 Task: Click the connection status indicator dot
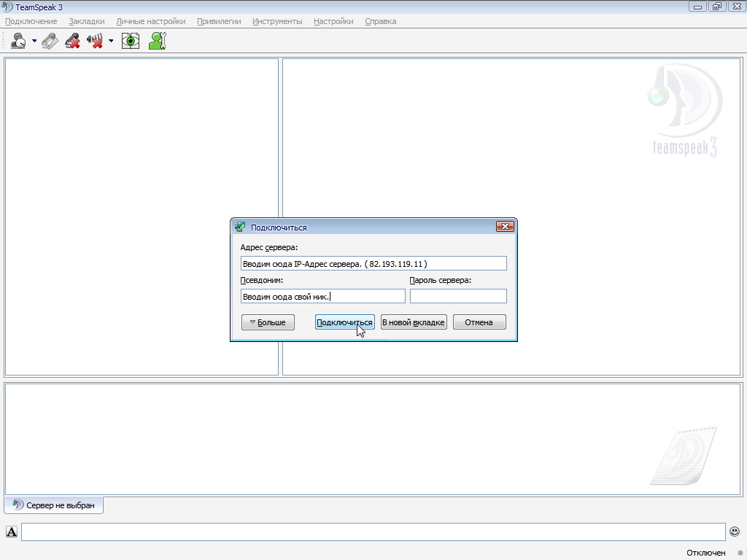pos(740,553)
